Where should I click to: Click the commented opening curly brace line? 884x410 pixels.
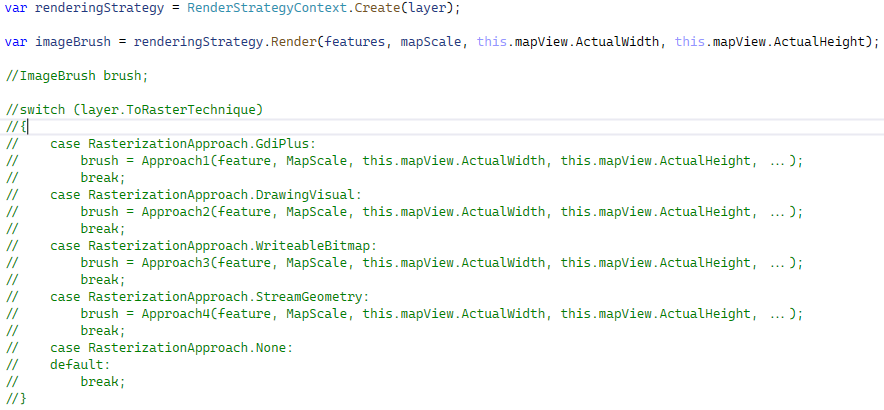[x=18, y=127]
